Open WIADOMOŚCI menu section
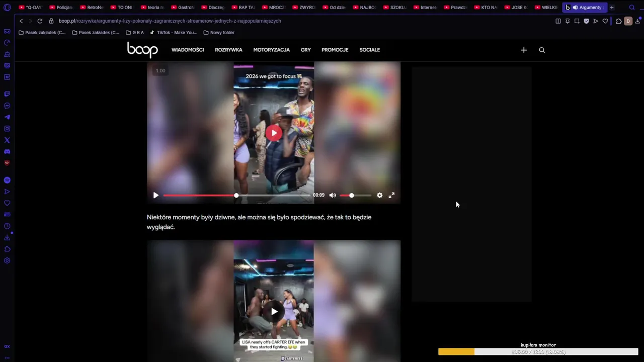The image size is (644, 362). click(188, 50)
